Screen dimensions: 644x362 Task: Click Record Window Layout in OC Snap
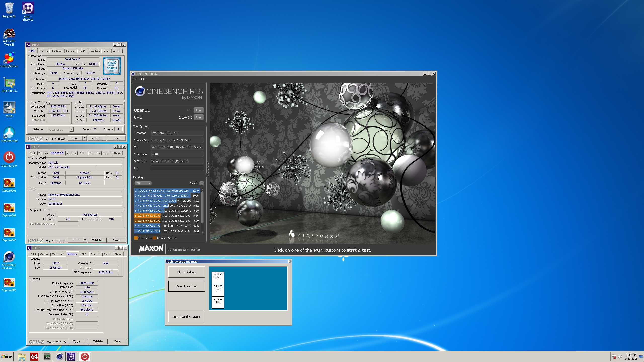coord(186,317)
